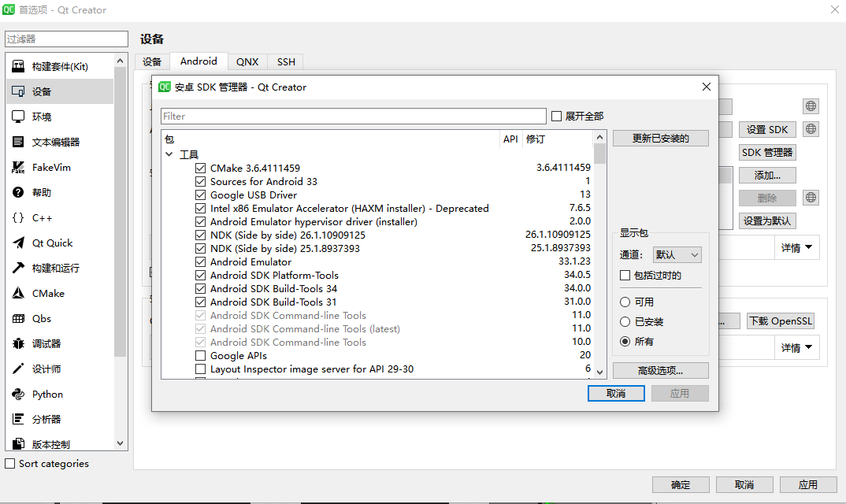Uncheck Google USB Driver package
This screenshot has height=504, width=846.
point(200,195)
